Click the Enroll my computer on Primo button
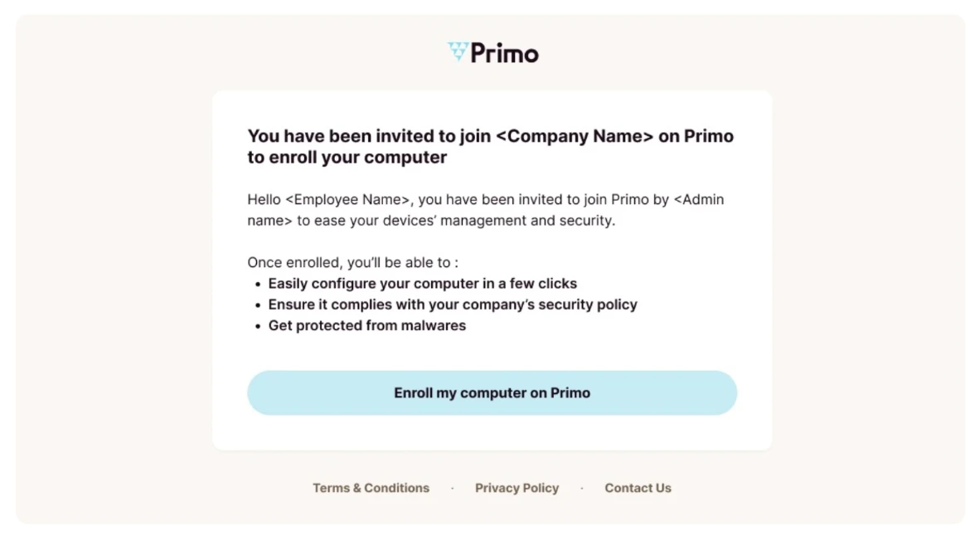The image size is (980, 541). click(492, 392)
